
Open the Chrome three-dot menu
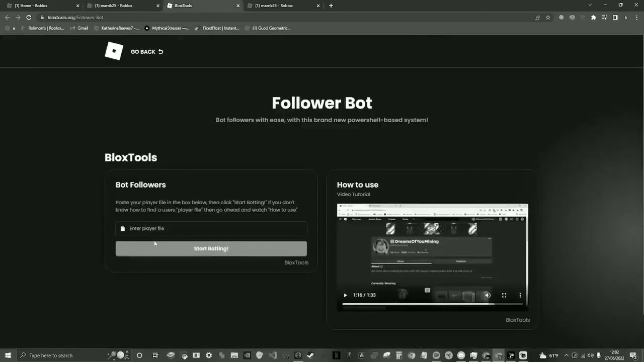636,17
